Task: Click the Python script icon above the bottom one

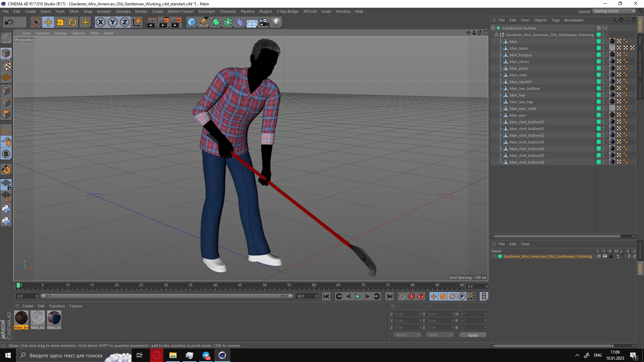Action: 6,209
